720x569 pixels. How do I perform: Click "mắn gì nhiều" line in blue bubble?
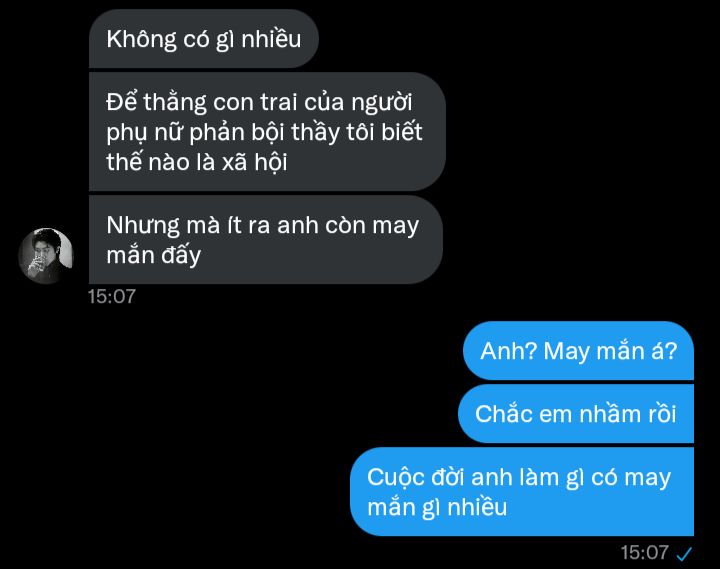(x=437, y=507)
